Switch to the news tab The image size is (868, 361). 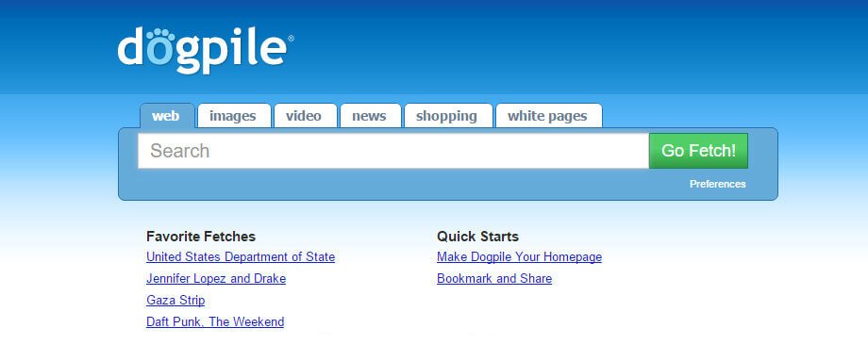click(370, 116)
